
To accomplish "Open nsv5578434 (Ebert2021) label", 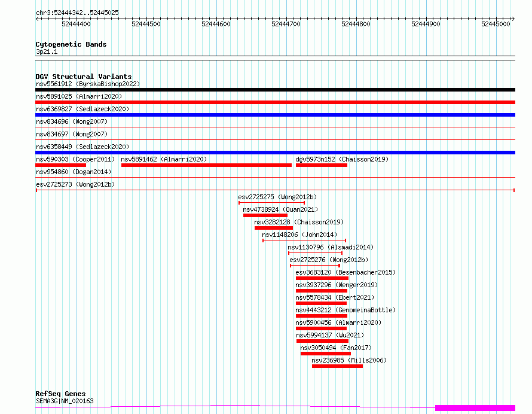I will point(335,297).
